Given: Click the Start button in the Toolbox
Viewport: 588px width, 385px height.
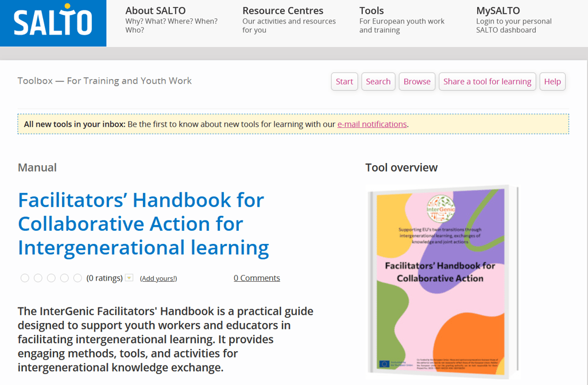Looking at the screenshot, I should coord(345,81).
